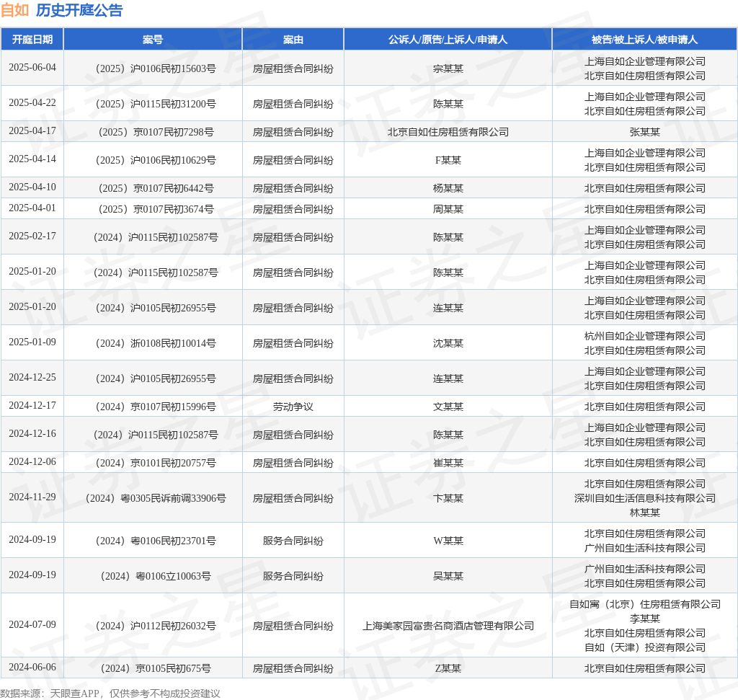
Task: Click defendant 杭州自如企业管理有限公司
Action: (645, 336)
